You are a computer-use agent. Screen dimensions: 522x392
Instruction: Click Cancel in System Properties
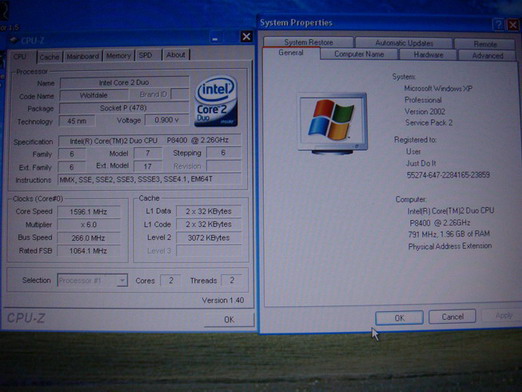[x=452, y=316]
